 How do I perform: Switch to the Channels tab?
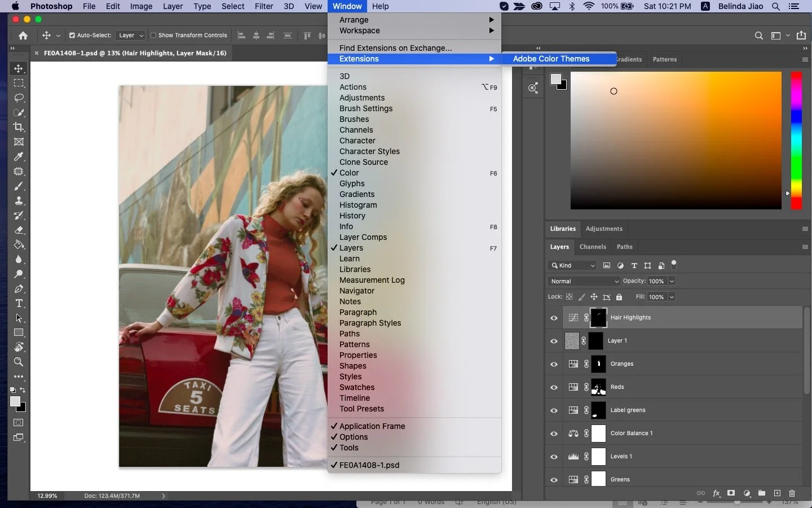(x=592, y=247)
